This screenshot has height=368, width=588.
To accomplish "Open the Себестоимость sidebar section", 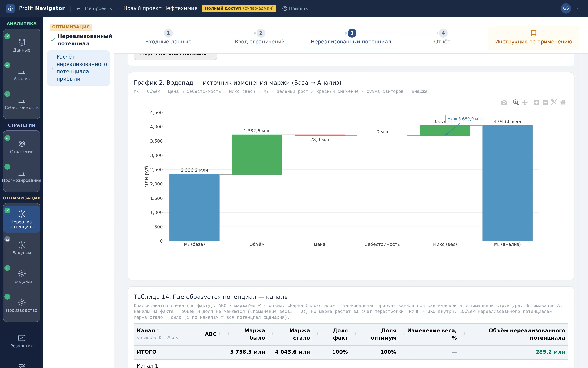I will 22,103.
